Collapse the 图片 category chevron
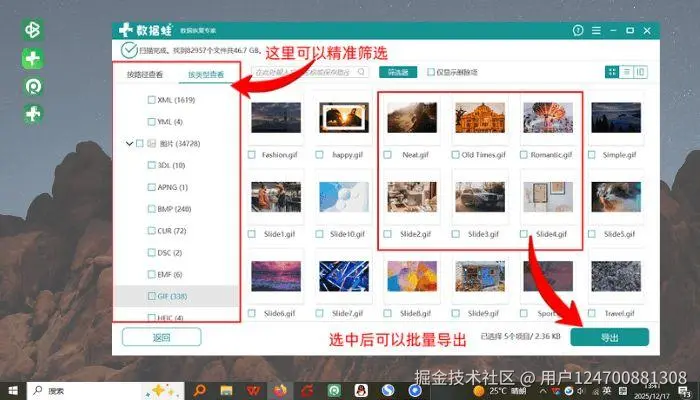The width and height of the screenshot is (700, 400). [129, 144]
